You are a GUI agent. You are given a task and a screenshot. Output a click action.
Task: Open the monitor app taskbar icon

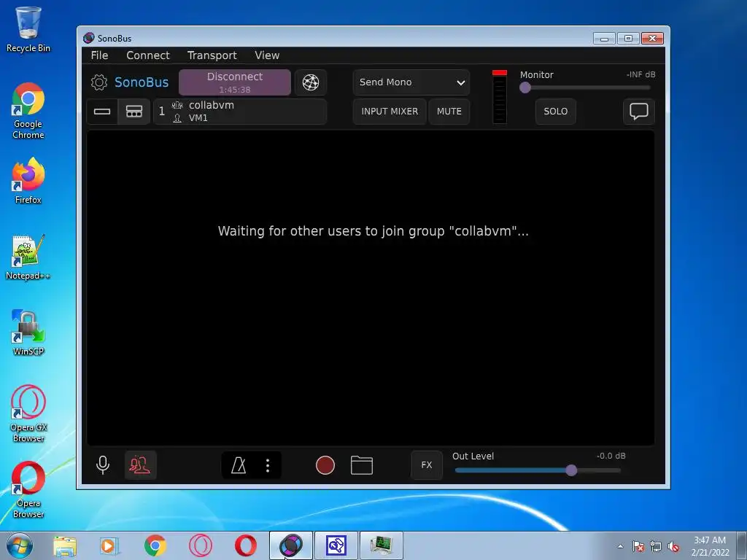coord(381,545)
